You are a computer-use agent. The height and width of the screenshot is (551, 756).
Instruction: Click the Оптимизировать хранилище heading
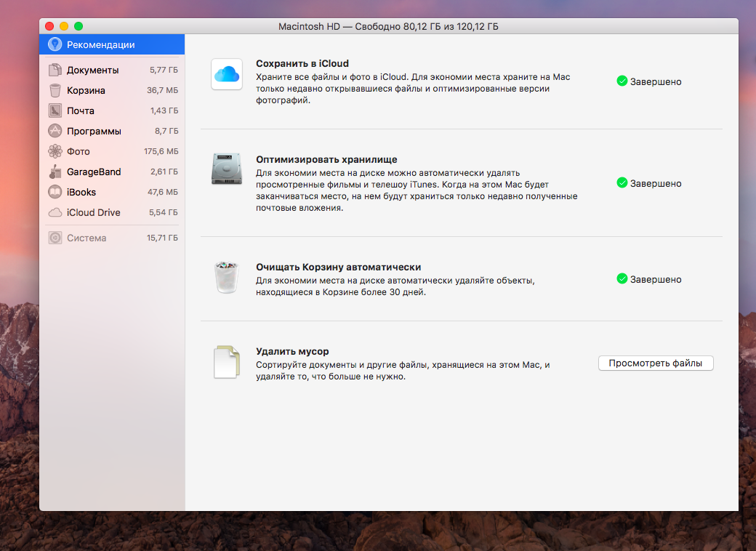coord(326,160)
